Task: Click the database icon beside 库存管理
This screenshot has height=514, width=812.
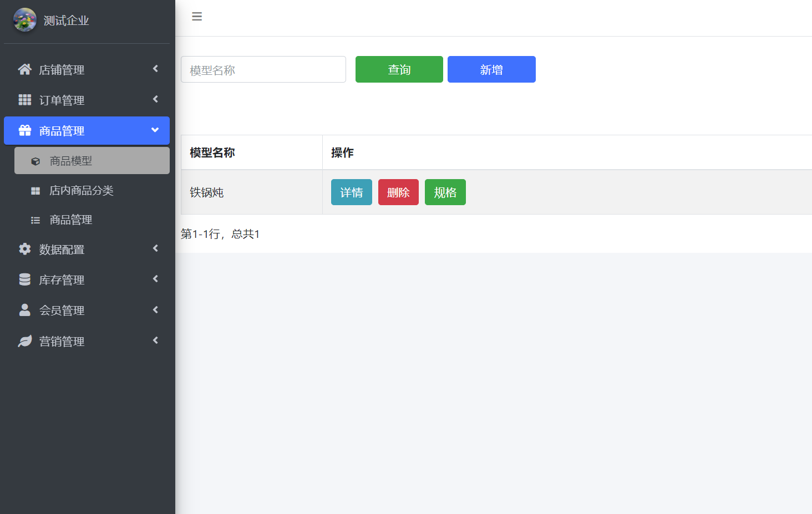Action: pos(25,279)
